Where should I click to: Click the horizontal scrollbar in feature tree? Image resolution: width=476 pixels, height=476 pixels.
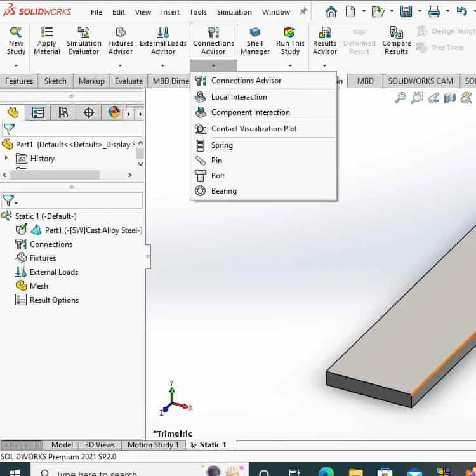[55, 175]
